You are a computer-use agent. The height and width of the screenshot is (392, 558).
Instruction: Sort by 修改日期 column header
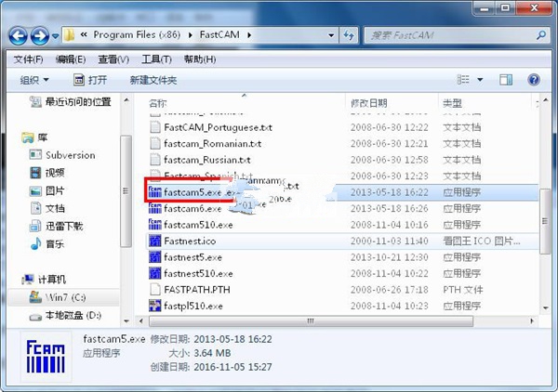pos(369,103)
